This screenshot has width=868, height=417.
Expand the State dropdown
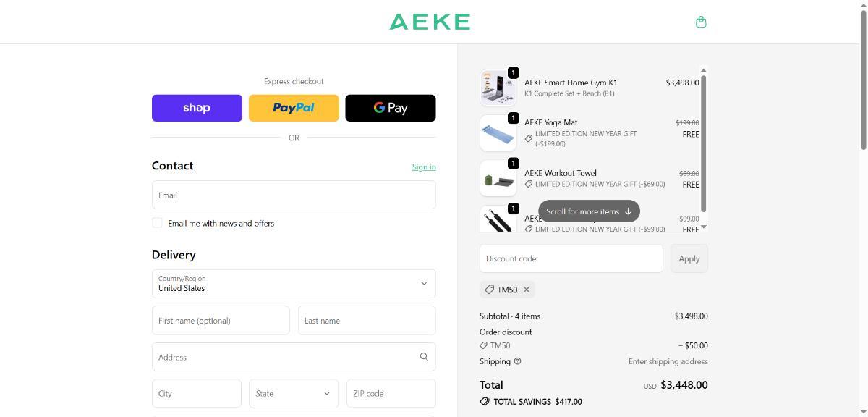point(294,394)
